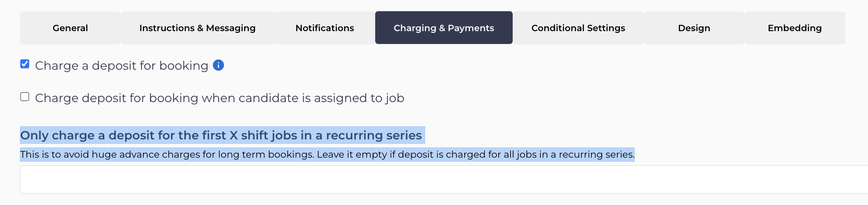868x205 pixels.
Task: Show the Embedding tab
Action: [x=794, y=28]
